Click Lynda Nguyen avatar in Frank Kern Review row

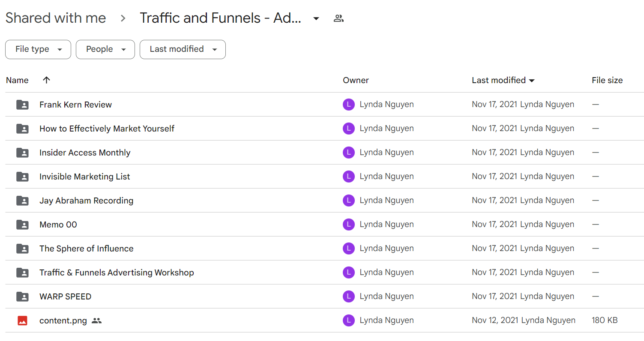click(349, 105)
